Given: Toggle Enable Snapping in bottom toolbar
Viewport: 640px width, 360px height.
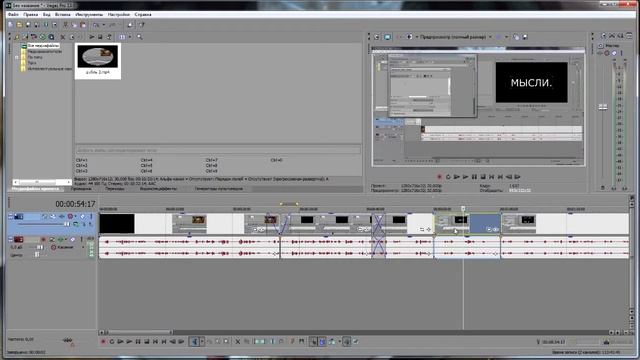Looking at the screenshot, I should click(314, 341).
